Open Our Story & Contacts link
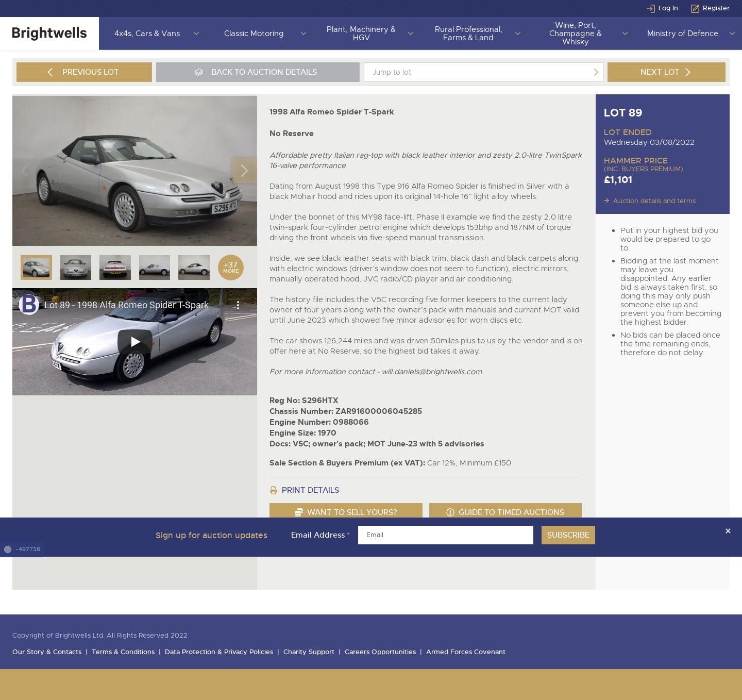 47,652
